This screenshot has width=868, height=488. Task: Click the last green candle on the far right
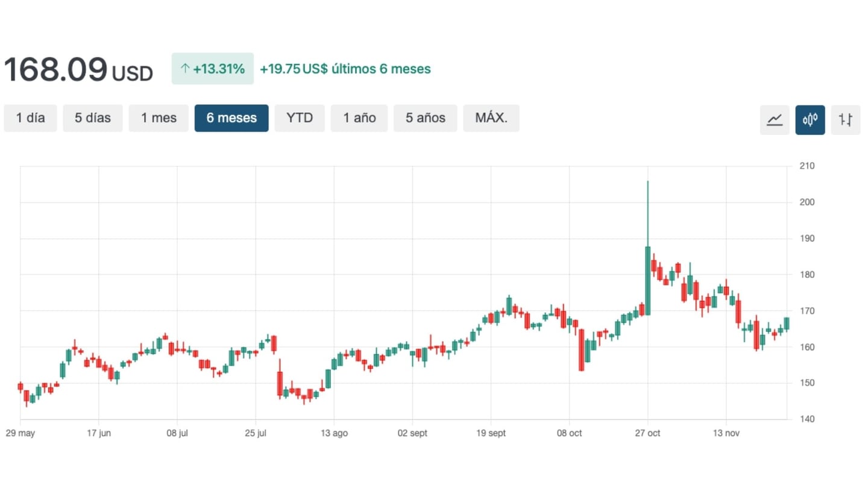pyautogui.click(x=787, y=324)
